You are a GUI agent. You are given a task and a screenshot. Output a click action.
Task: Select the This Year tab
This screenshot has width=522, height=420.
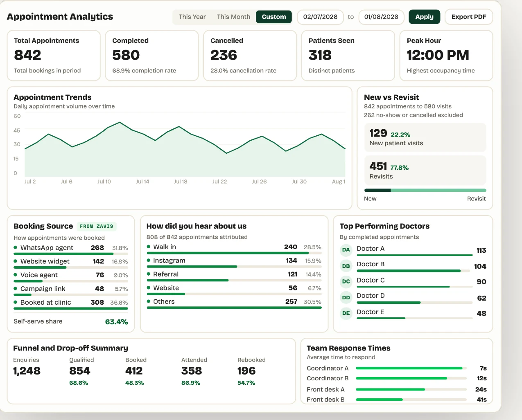(x=192, y=17)
